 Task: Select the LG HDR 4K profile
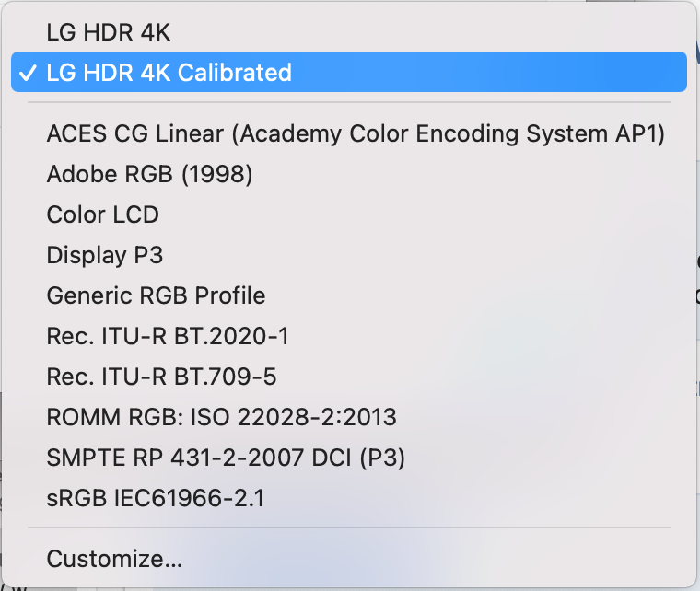(x=109, y=32)
